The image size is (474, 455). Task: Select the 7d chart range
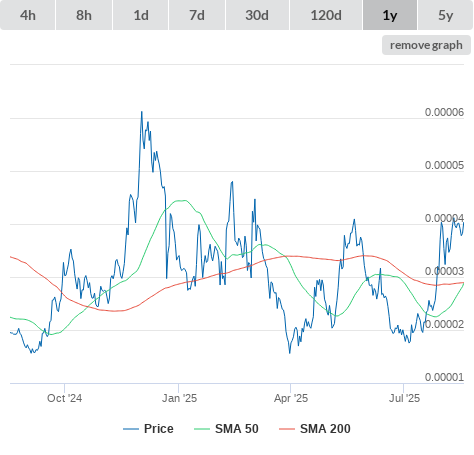pos(197,15)
